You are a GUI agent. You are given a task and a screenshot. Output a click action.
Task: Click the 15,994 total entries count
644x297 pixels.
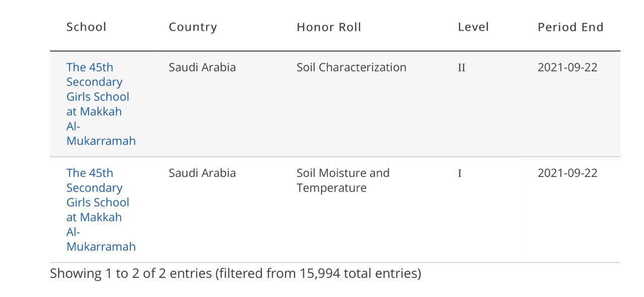tap(320, 273)
